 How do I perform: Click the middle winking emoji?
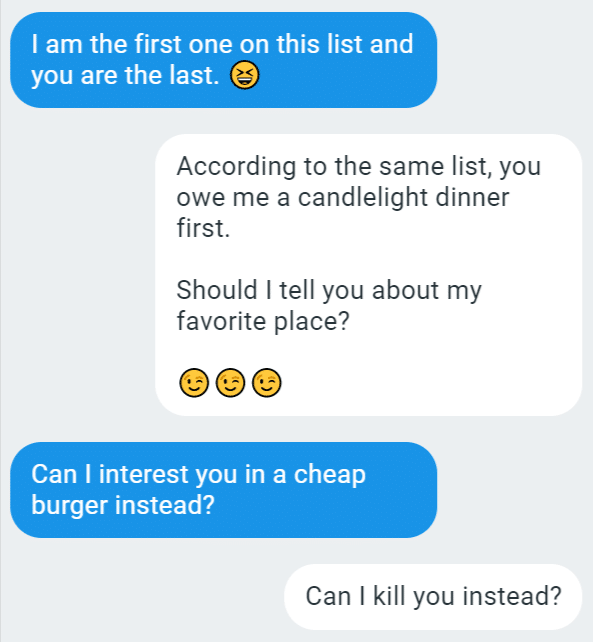coord(230,383)
